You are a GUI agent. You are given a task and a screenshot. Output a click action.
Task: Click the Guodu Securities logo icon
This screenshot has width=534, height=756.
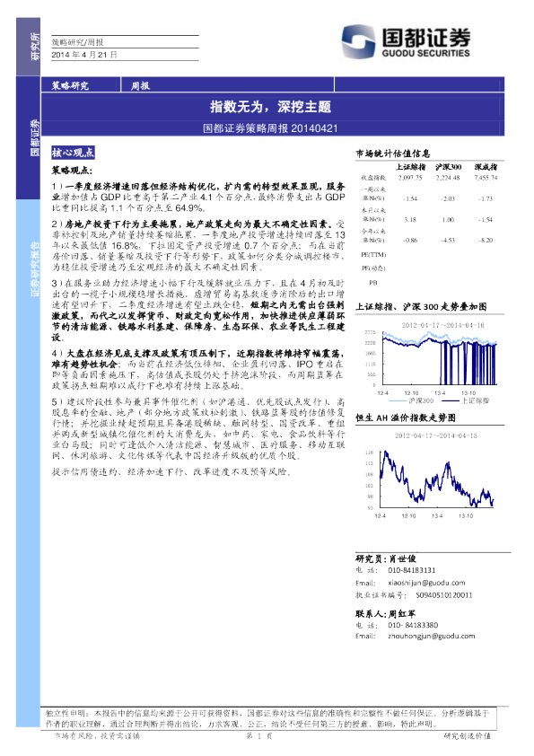click(x=358, y=41)
